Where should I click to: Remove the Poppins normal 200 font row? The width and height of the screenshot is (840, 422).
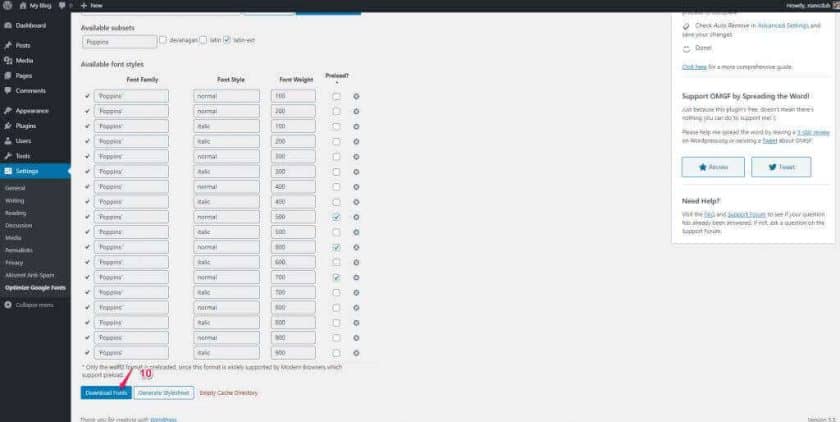[x=356, y=111]
